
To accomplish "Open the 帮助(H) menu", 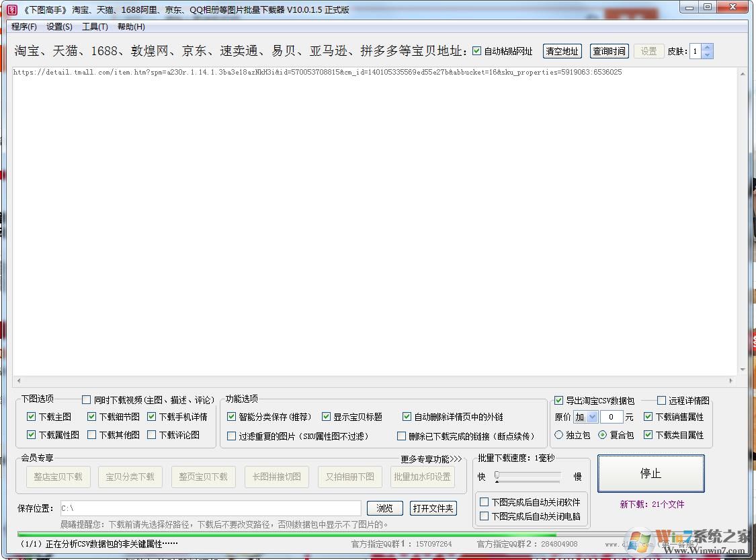I will pyautogui.click(x=131, y=27).
